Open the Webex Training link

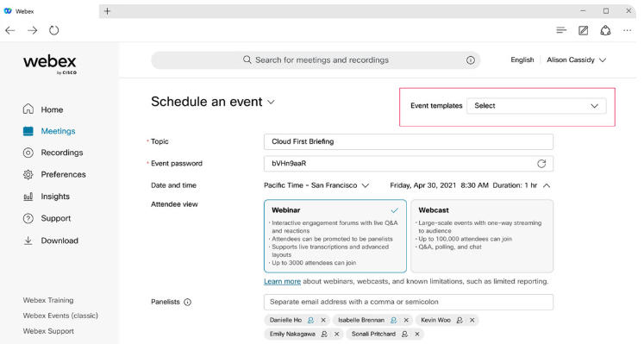[x=48, y=300]
